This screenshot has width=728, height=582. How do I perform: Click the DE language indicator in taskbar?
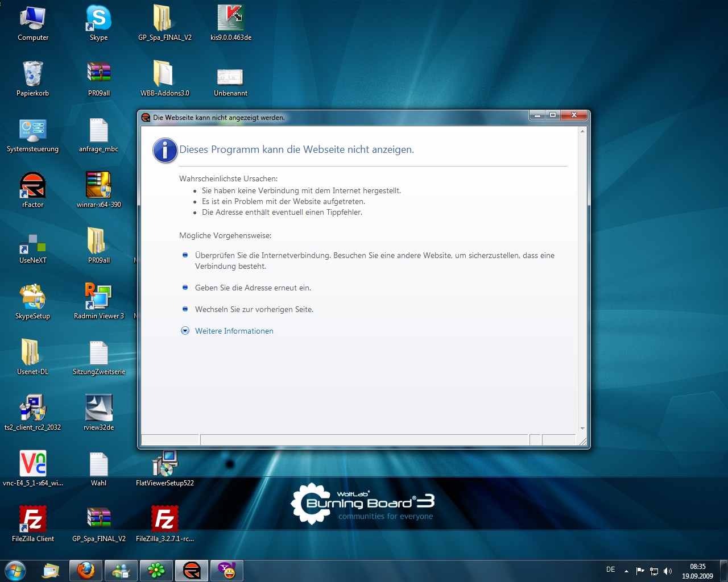[610, 569]
